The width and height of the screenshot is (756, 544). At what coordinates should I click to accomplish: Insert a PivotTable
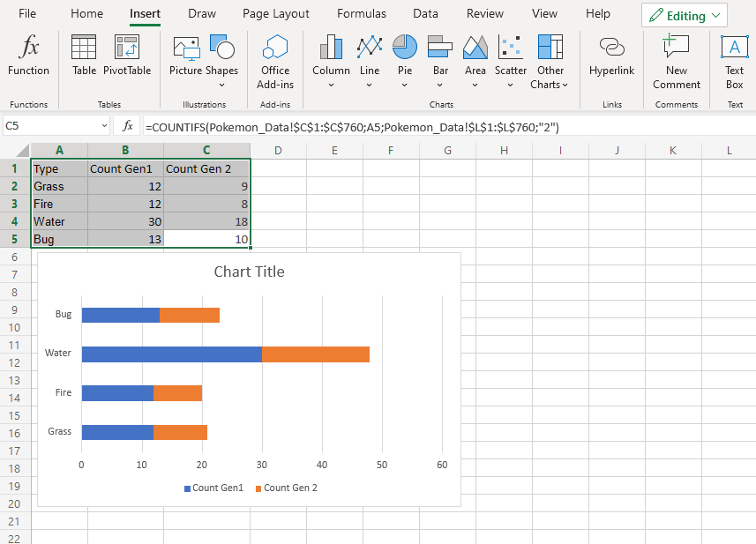(x=126, y=60)
